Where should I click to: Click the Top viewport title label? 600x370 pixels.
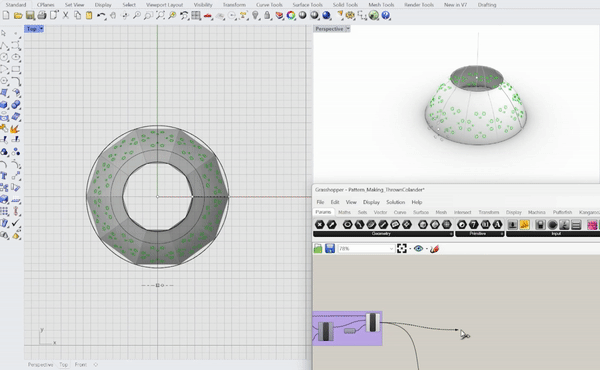32,29
